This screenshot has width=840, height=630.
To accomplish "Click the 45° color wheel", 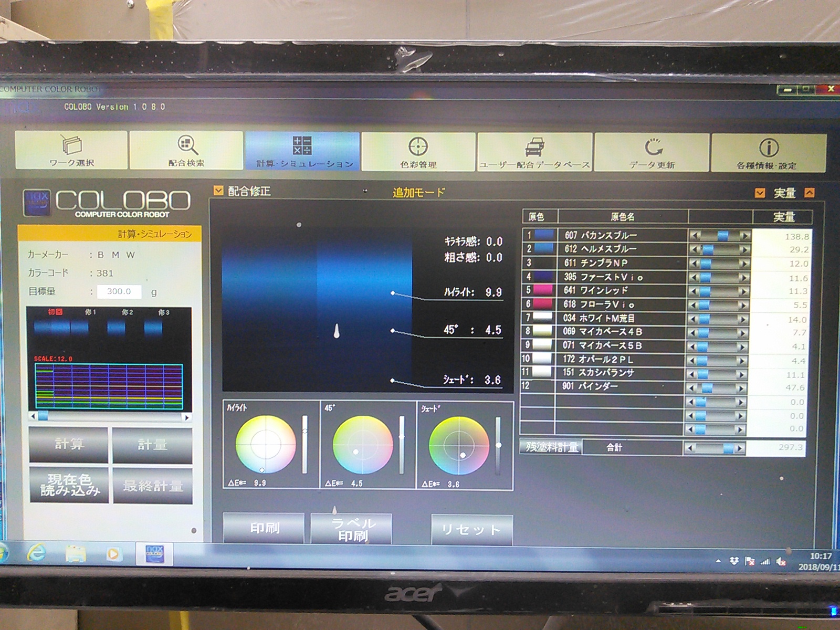I will [363, 445].
